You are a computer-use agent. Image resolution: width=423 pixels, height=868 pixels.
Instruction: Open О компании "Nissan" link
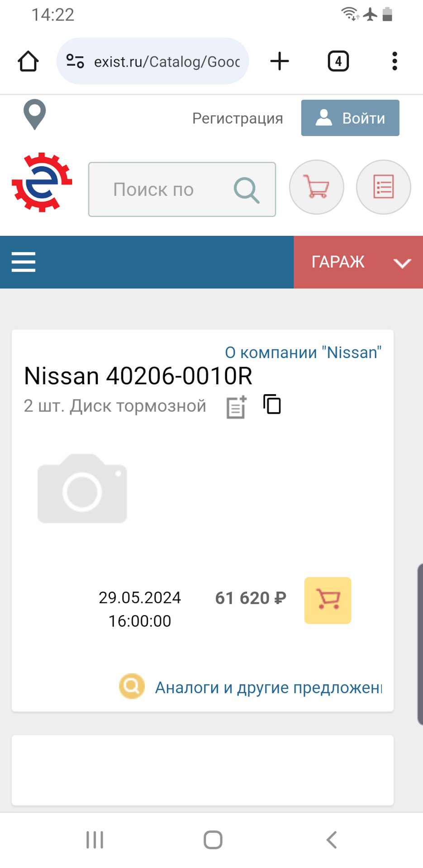(x=303, y=352)
